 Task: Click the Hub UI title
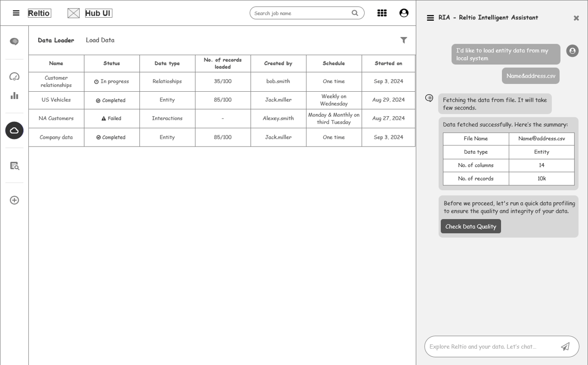[x=98, y=13]
